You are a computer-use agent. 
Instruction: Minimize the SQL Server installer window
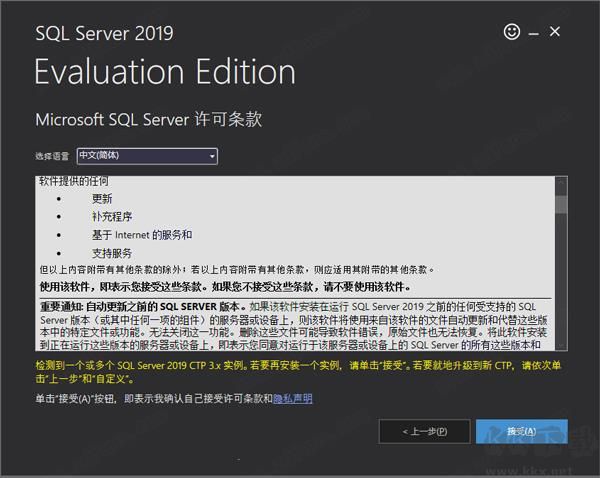533,34
